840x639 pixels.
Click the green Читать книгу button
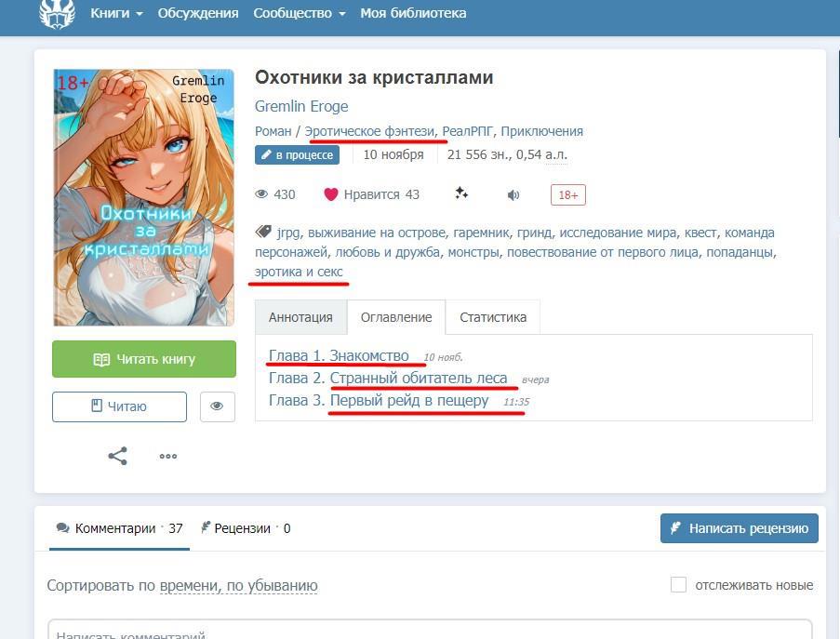[144, 359]
